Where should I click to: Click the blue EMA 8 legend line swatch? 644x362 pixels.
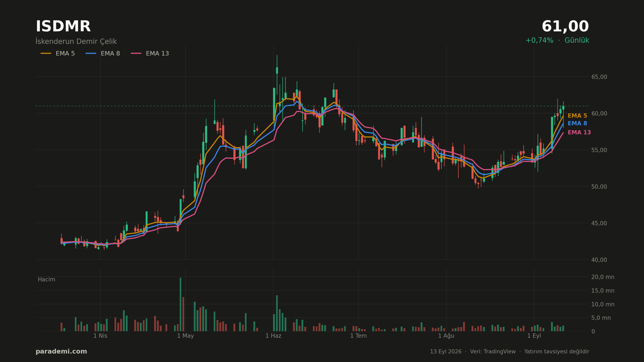(x=91, y=53)
